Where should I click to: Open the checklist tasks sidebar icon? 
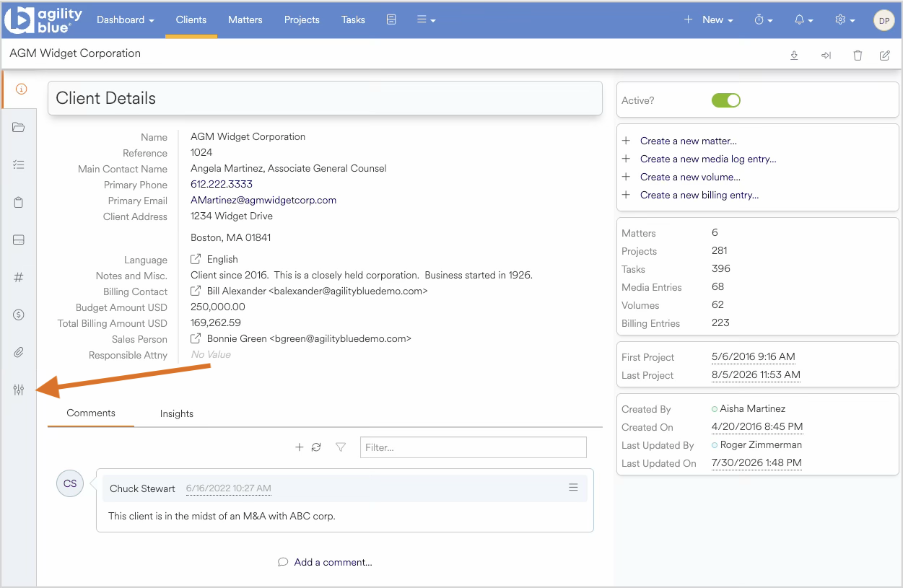pyautogui.click(x=19, y=165)
